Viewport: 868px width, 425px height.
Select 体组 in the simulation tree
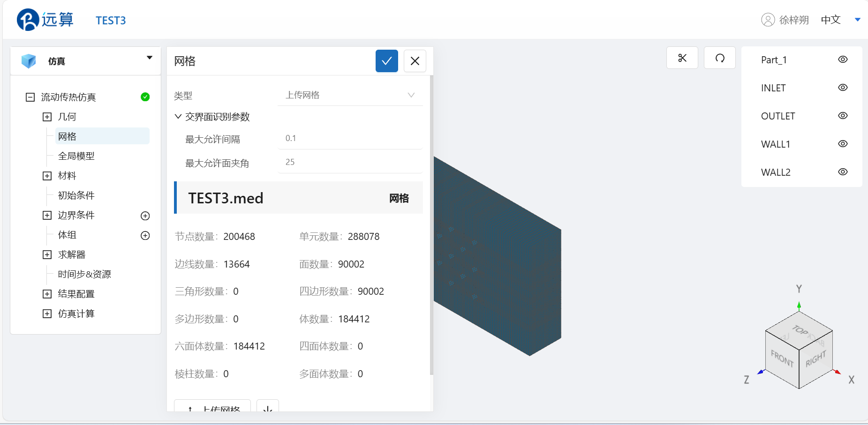tap(67, 235)
